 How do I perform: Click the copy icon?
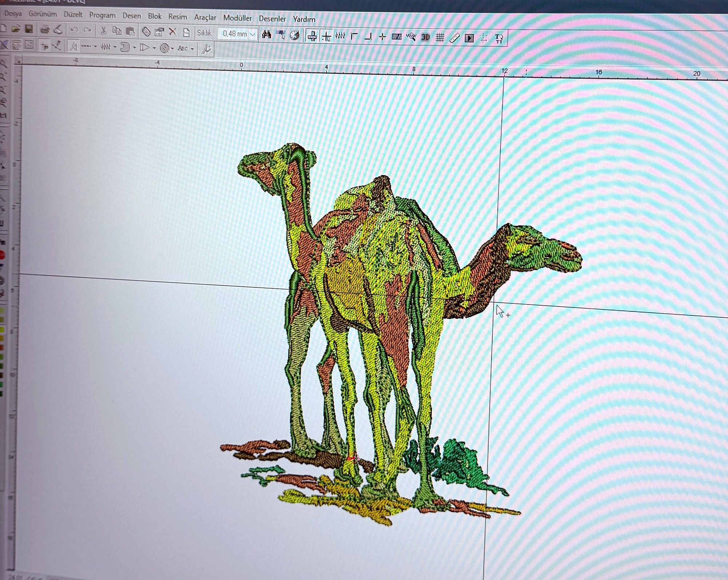pos(117,31)
